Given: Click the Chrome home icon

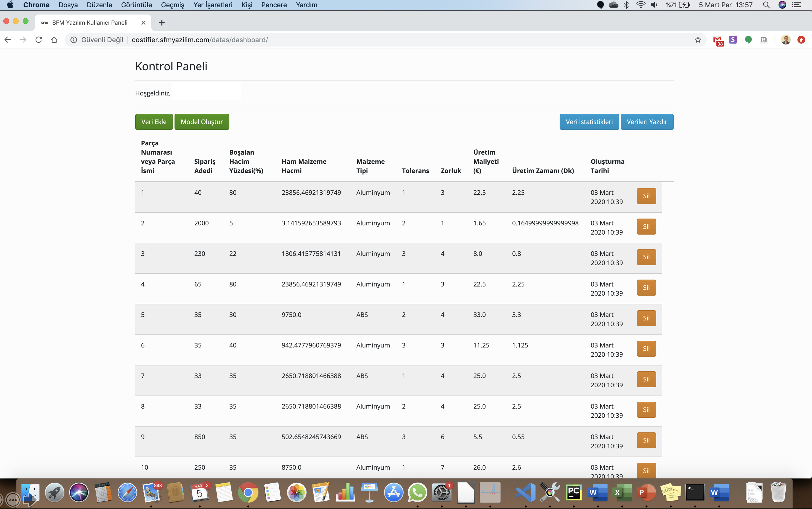Looking at the screenshot, I should (54, 40).
